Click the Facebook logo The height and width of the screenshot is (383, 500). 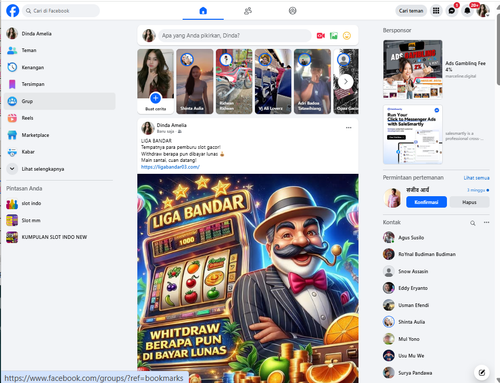click(x=13, y=11)
